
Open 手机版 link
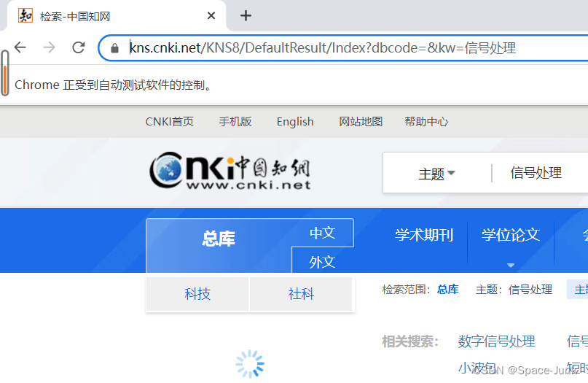click(235, 122)
